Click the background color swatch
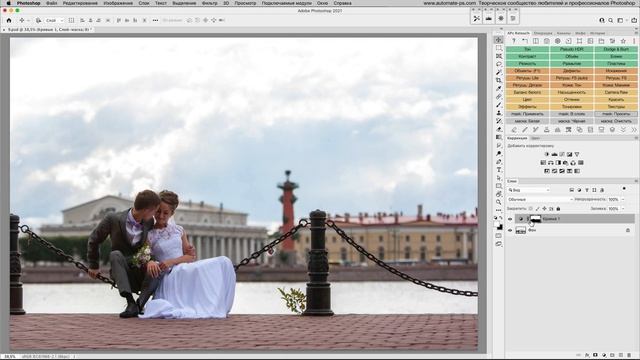640x360 pixels. (500, 227)
